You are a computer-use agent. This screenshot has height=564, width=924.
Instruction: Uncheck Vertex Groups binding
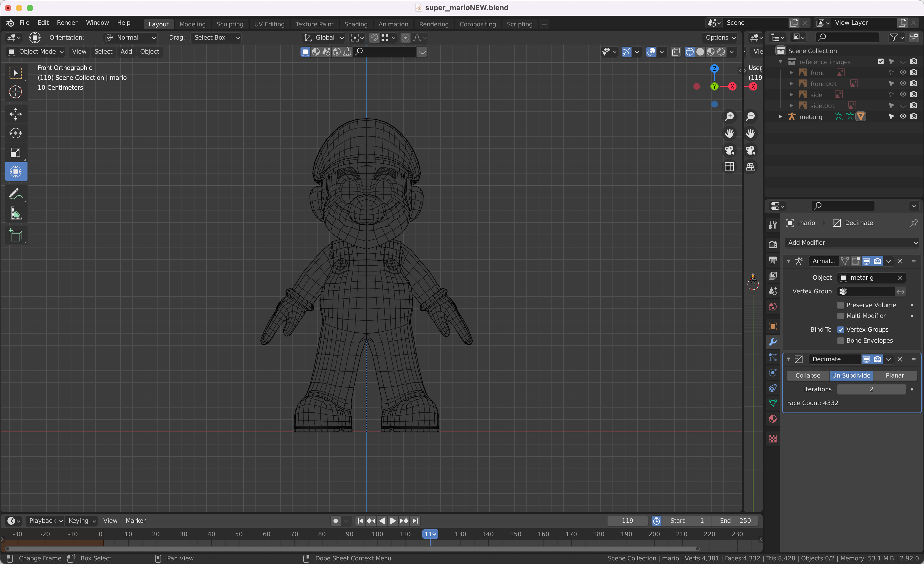(841, 330)
